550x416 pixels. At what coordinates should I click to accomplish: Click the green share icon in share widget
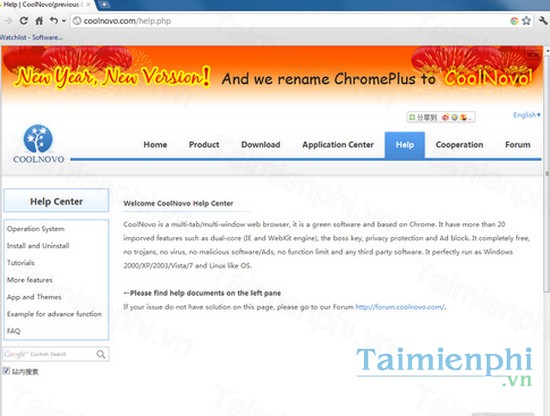click(412, 117)
